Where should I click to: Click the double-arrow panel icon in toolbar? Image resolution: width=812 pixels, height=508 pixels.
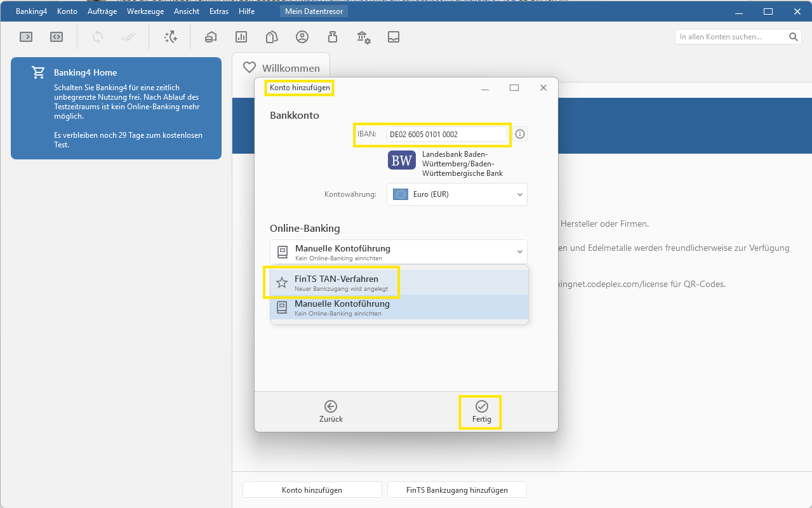57,37
